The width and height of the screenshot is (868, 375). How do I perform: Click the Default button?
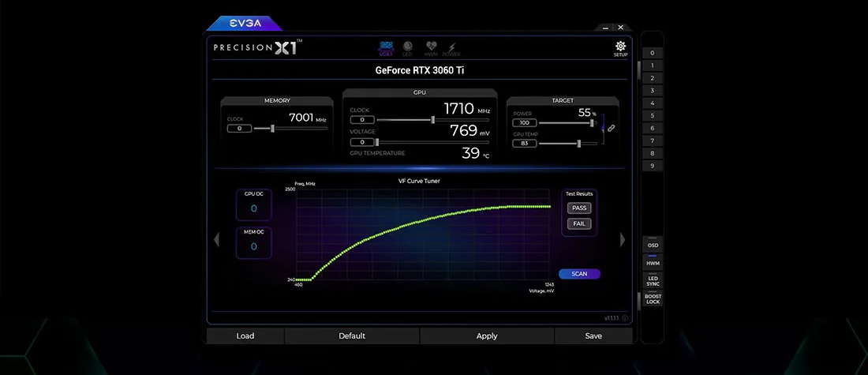coord(352,336)
